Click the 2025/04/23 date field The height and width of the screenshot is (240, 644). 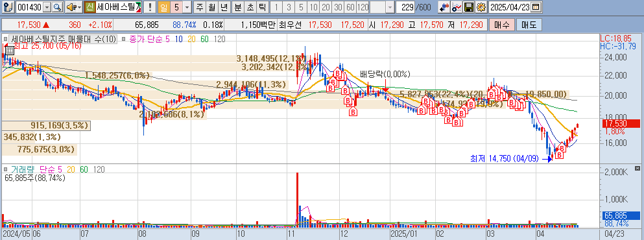(510, 7)
